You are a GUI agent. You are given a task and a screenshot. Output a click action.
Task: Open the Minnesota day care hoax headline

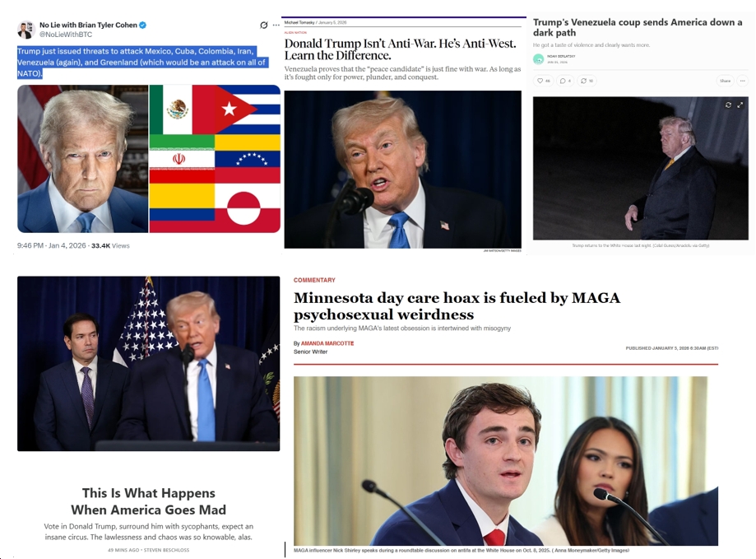(457, 305)
